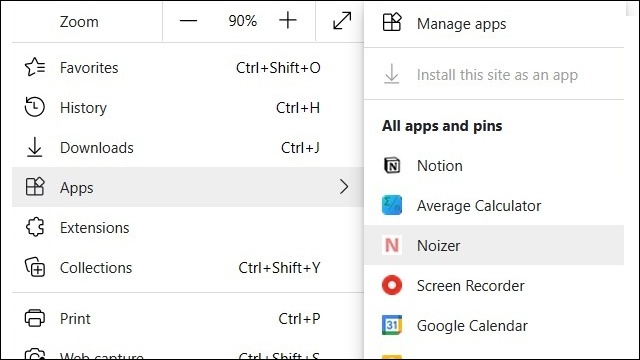Click the Ctrl+J shortcut text

[300, 148]
